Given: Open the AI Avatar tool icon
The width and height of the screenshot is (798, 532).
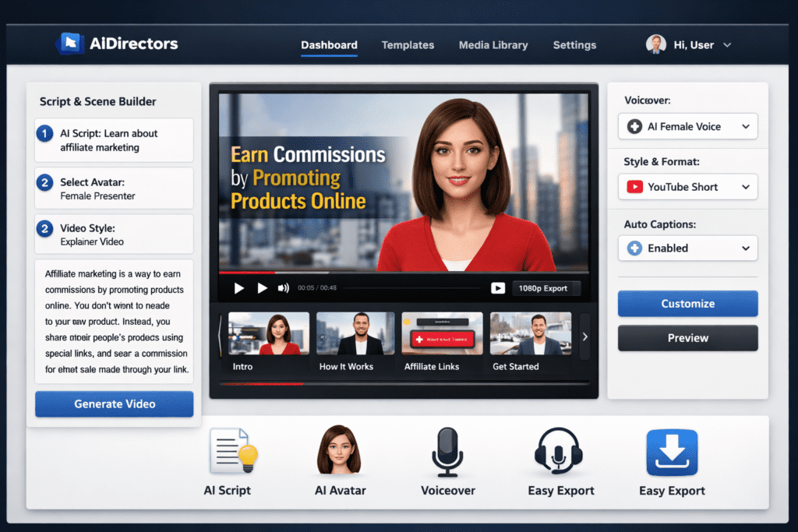Looking at the screenshot, I should [x=340, y=452].
